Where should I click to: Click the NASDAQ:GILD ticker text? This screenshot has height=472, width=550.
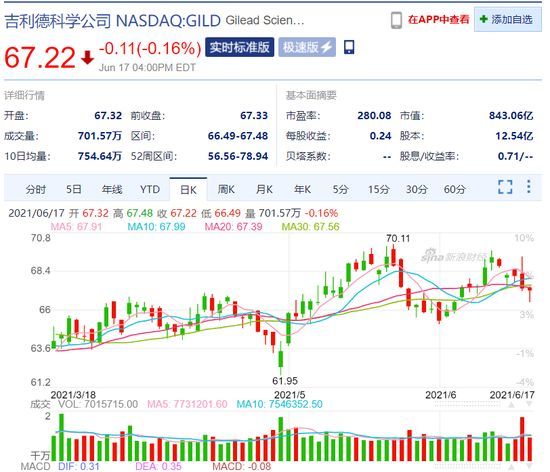pyautogui.click(x=168, y=21)
